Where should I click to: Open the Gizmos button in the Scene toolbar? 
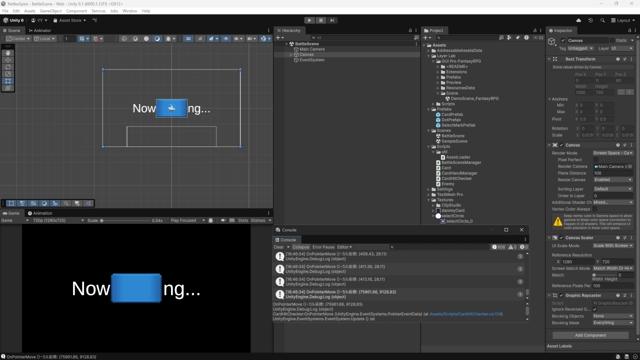tap(265, 39)
